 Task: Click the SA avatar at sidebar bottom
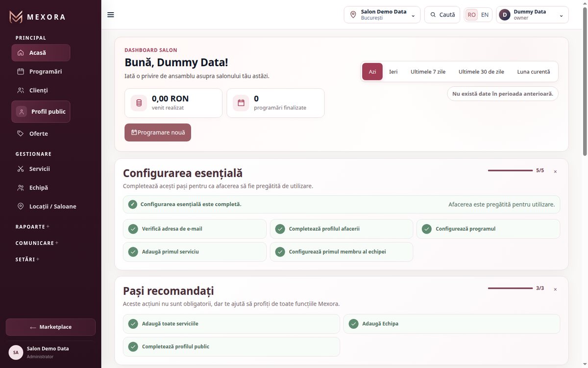point(16,352)
